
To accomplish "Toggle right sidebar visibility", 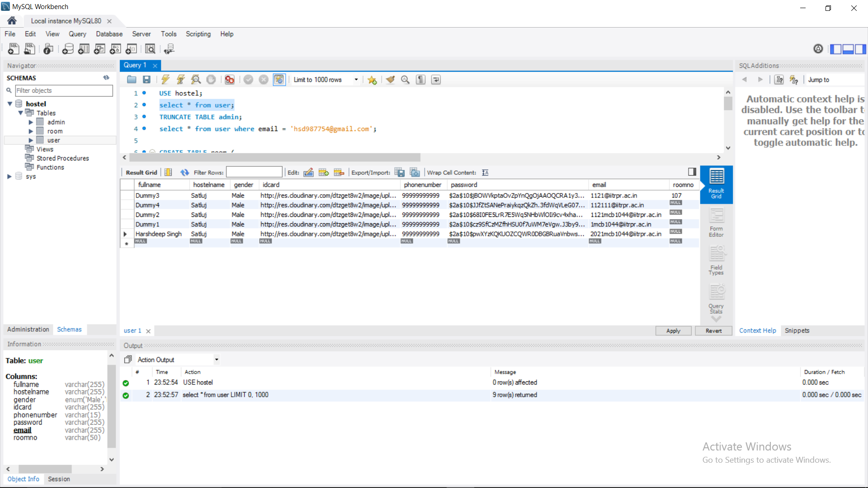I will [x=860, y=49].
